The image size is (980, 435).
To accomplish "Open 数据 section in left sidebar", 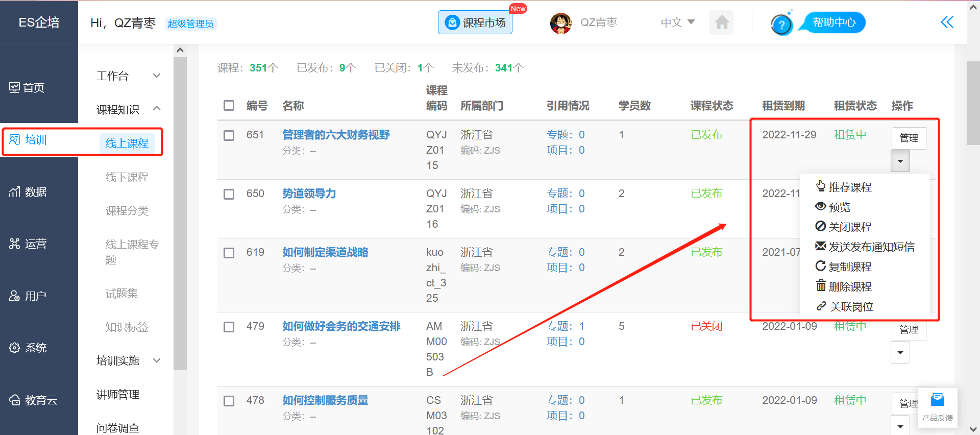I will (29, 192).
